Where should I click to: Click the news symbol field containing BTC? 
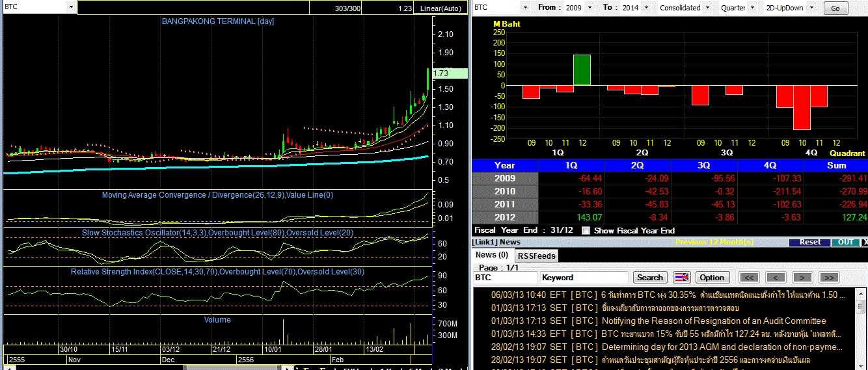tap(505, 277)
